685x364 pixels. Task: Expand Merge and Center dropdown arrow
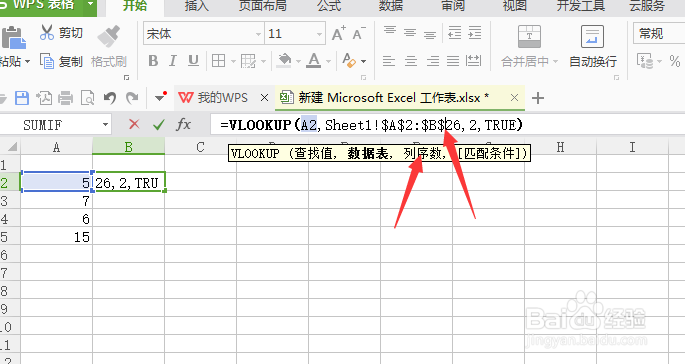pos(555,62)
